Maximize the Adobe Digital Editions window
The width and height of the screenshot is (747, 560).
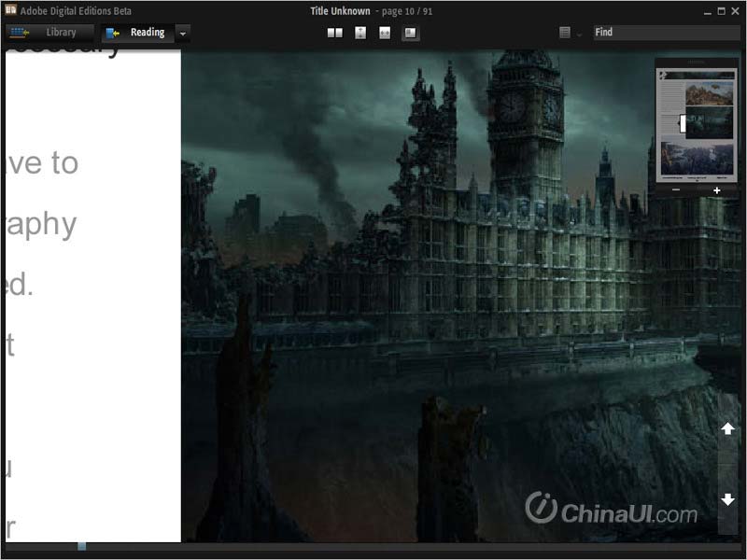tap(721, 11)
